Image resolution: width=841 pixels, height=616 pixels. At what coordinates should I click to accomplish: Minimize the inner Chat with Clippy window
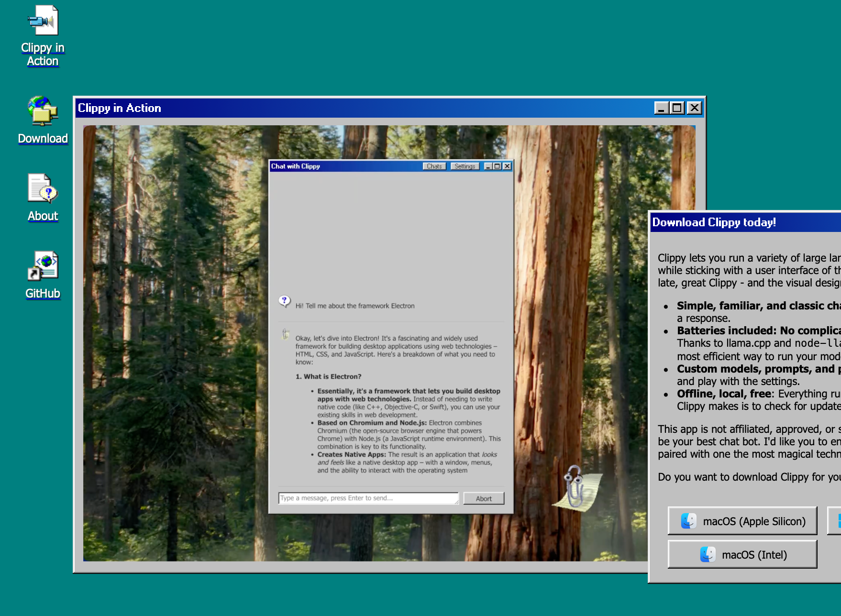click(488, 166)
